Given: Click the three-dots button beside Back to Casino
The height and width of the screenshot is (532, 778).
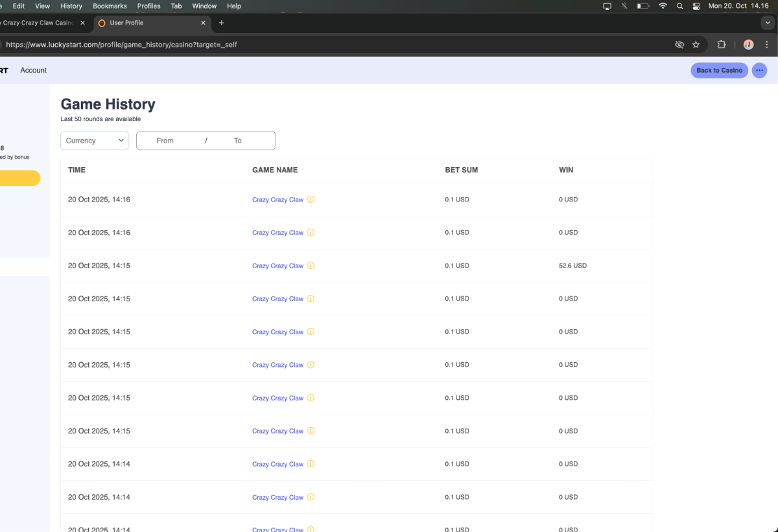Looking at the screenshot, I should (x=759, y=70).
